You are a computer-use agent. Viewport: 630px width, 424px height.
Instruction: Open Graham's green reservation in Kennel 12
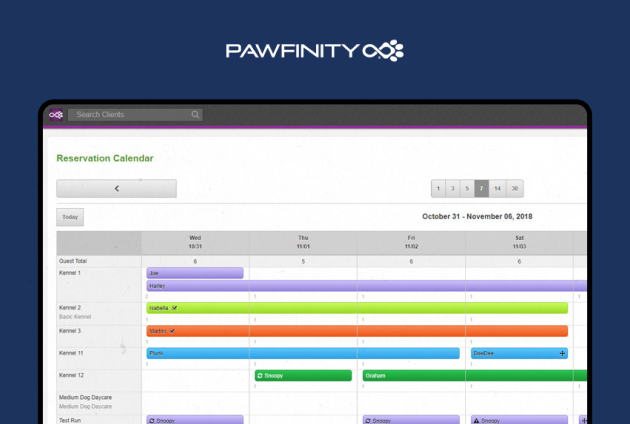[x=475, y=375]
